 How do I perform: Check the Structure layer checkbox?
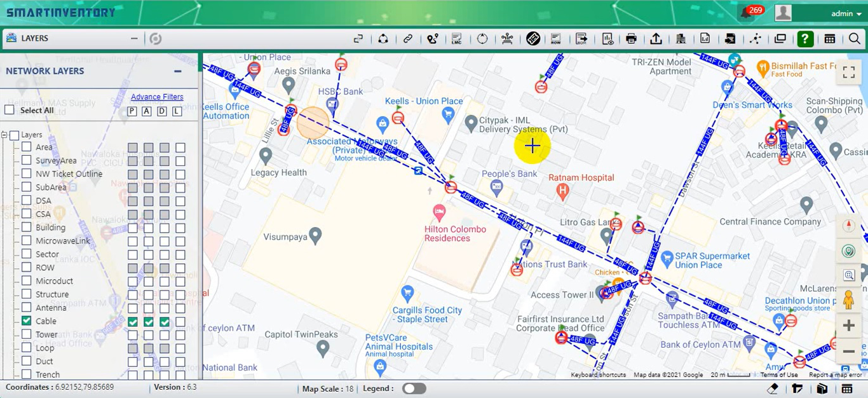tap(27, 294)
